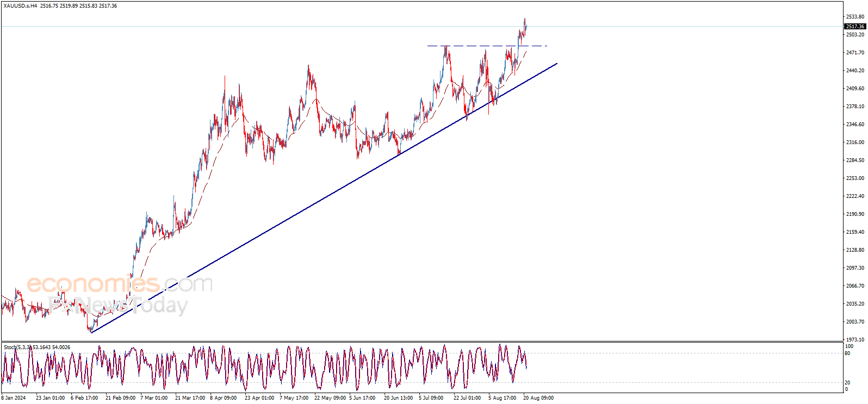This screenshot has width=868, height=404.
Task: Click the 20 Aug 09:00 date label
Action: click(x=538, y=398)
